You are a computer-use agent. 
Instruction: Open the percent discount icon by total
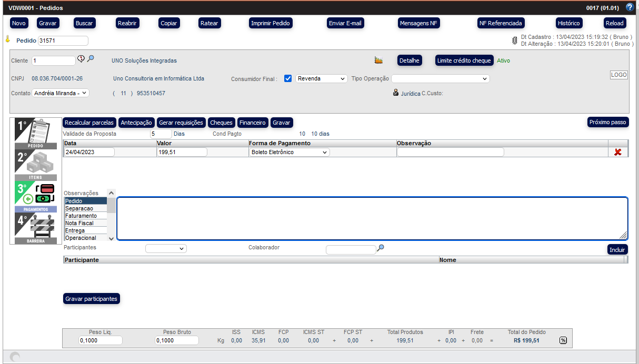tap(563, 340)
